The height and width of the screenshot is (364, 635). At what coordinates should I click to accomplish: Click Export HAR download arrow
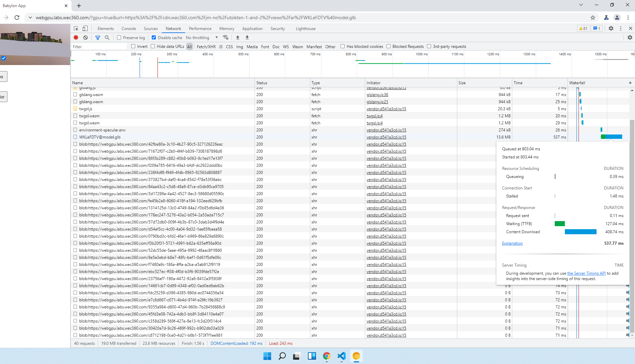[x=247, y=37]
